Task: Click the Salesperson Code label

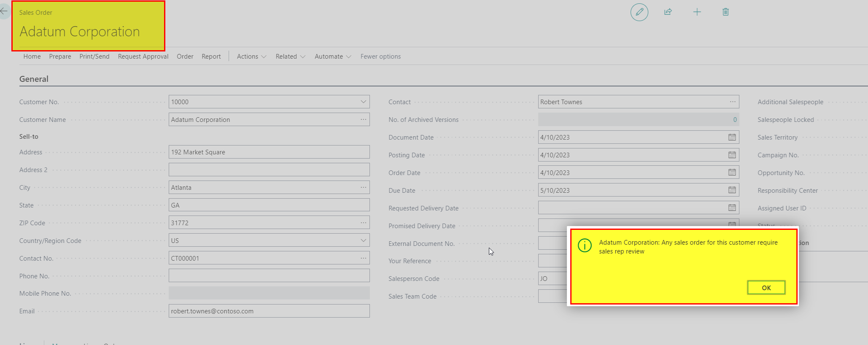Action: pyautogui.click(x=414, y=279)
